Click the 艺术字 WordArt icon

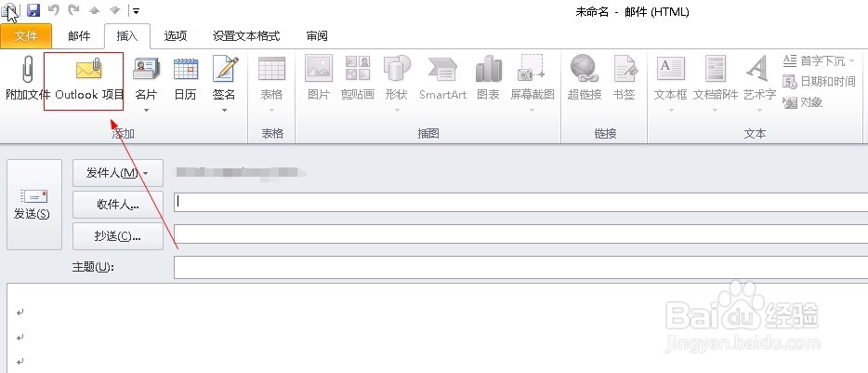pos(758,69)
